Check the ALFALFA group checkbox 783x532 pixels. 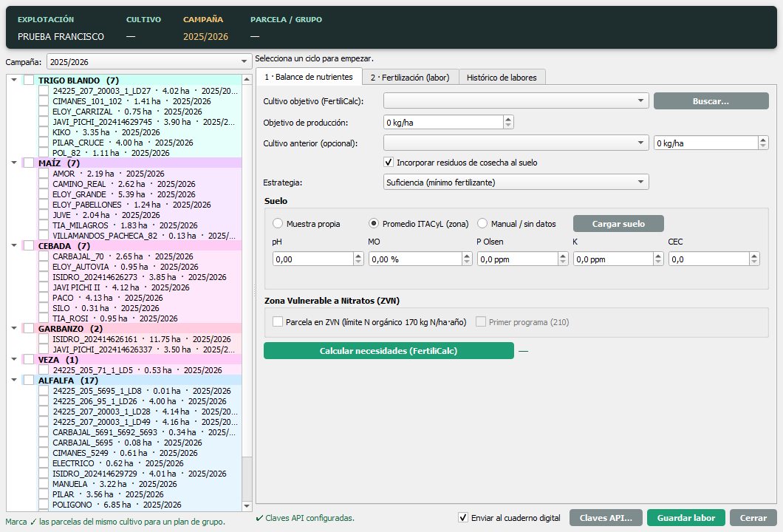pos(29,380)
